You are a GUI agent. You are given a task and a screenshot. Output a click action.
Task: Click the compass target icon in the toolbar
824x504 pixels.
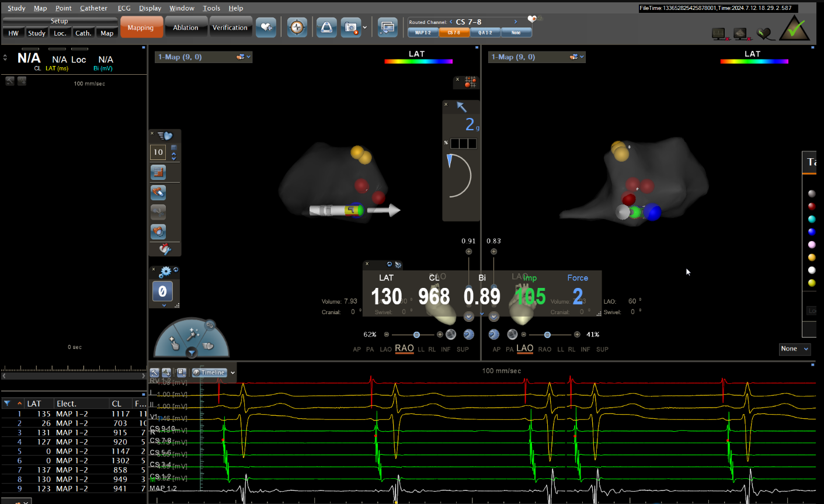[x=297, y=27]
